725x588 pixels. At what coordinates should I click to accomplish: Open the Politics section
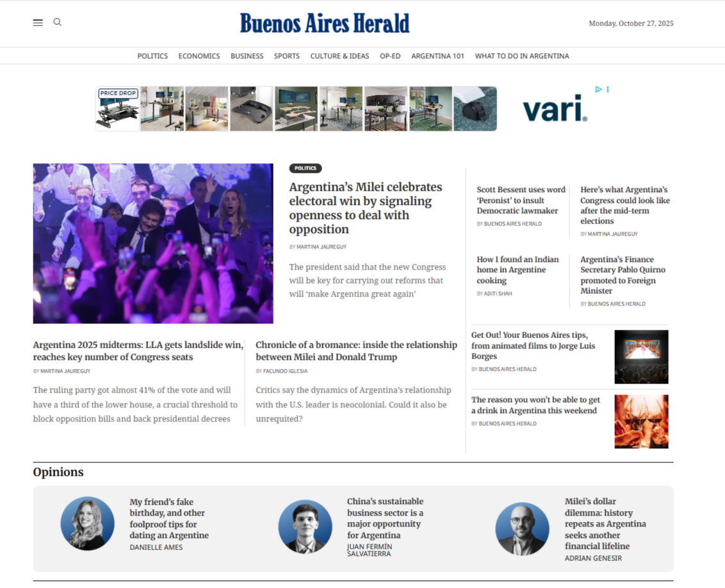[152, 56]
